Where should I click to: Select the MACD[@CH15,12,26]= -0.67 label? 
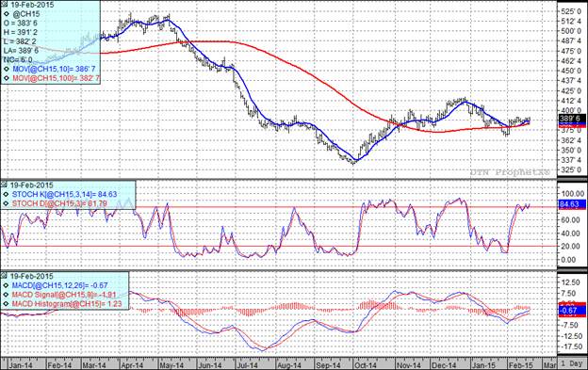59,285
